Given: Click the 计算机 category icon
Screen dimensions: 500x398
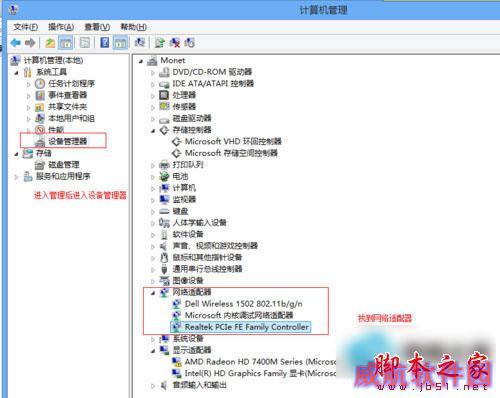Looking at the screenshot, I should [x=164, y=188].
